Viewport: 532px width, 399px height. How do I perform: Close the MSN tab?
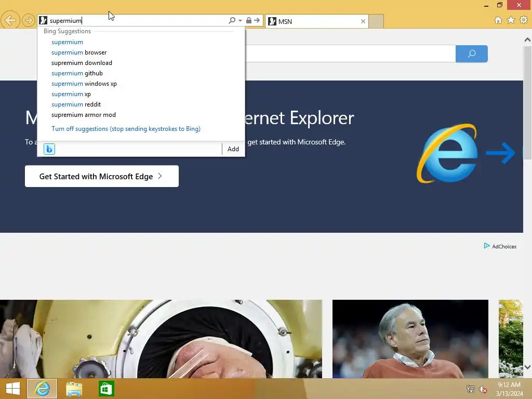coord(363,21)
